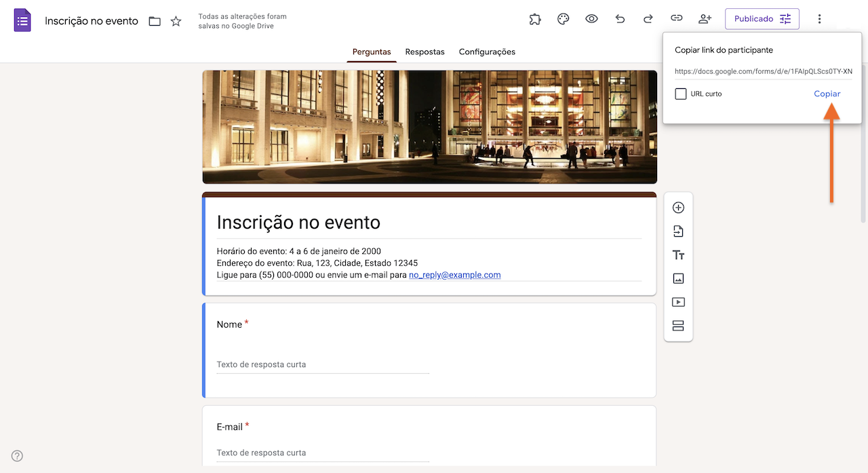868x473 pixels.
Task: Open the theme customization palette icon
Action: click(x=563, y=18)
